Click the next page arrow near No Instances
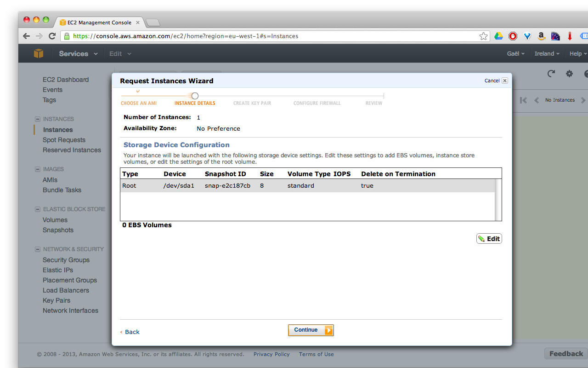This screenshot has width=588, height=368. (583, 100)
